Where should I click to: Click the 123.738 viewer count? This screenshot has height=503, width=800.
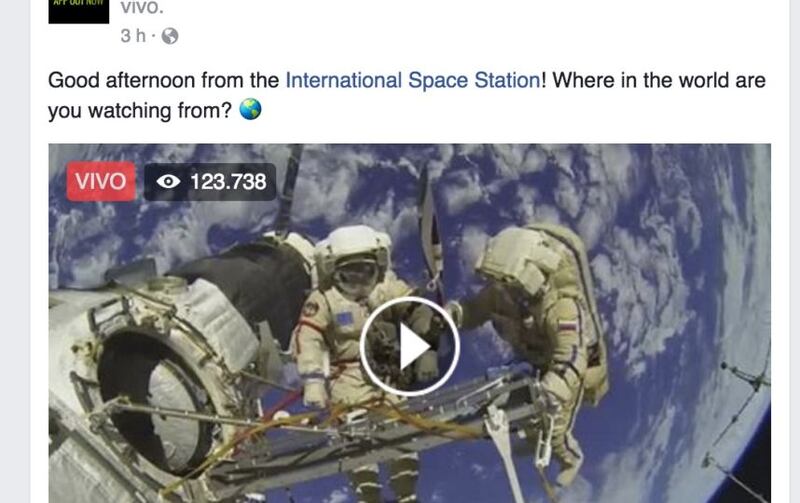228,182
